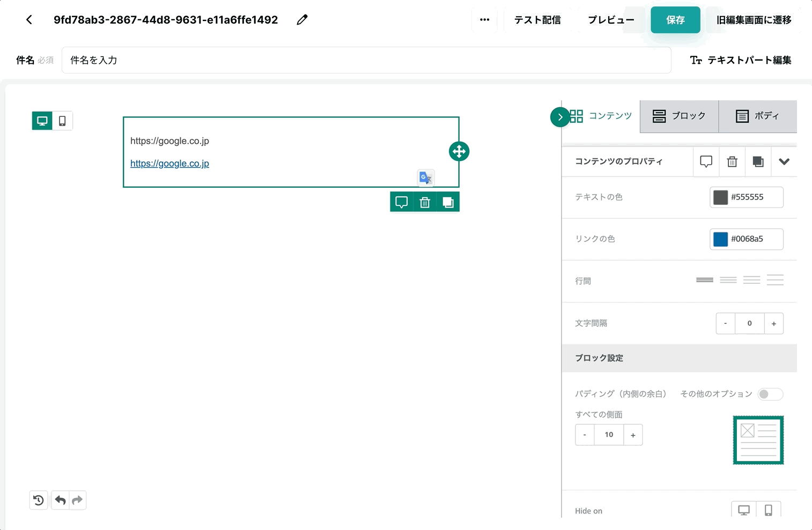Select the ブロック tab
The image size is (812, 530).
point(679,116)
